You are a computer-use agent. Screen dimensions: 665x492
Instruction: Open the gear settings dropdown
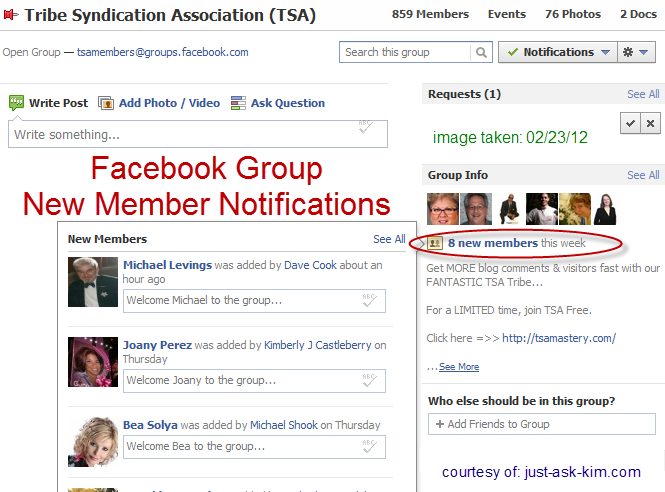[x=636, y=52]
